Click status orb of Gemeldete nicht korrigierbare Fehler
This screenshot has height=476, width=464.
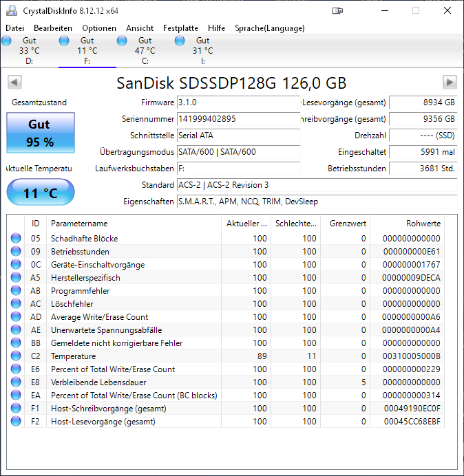click(x=16, y=343)
